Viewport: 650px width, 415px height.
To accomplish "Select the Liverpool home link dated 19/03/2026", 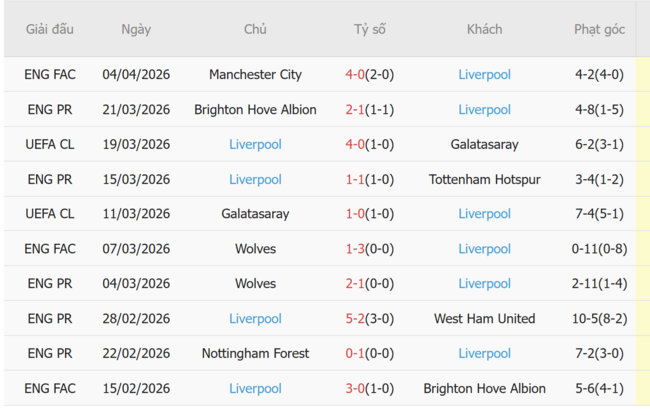I will pos(255,144).
